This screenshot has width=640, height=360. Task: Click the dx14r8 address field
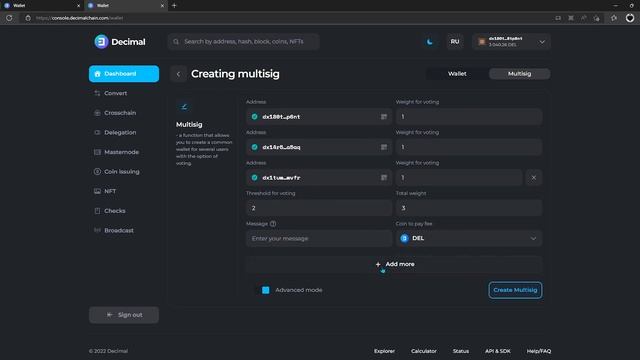point(319,147)
